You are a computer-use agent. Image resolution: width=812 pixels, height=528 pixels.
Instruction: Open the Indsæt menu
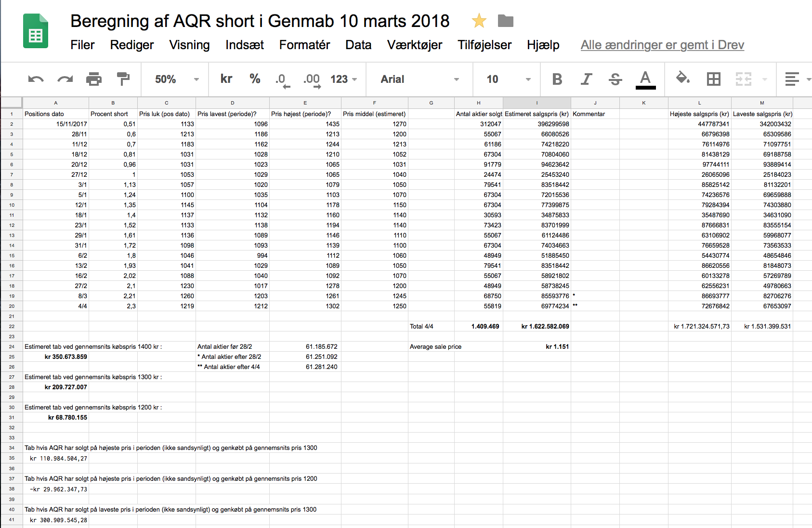pyautogui.click(x=244, y=45)
